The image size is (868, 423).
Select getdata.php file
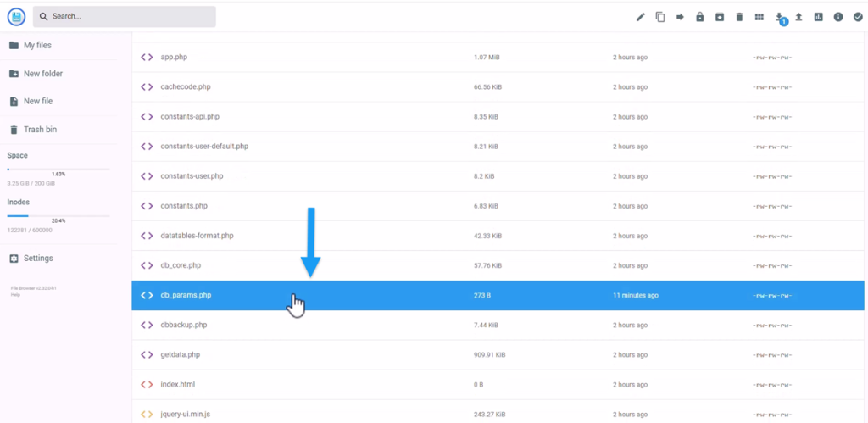pyautogui.click(x=498, y=355)
